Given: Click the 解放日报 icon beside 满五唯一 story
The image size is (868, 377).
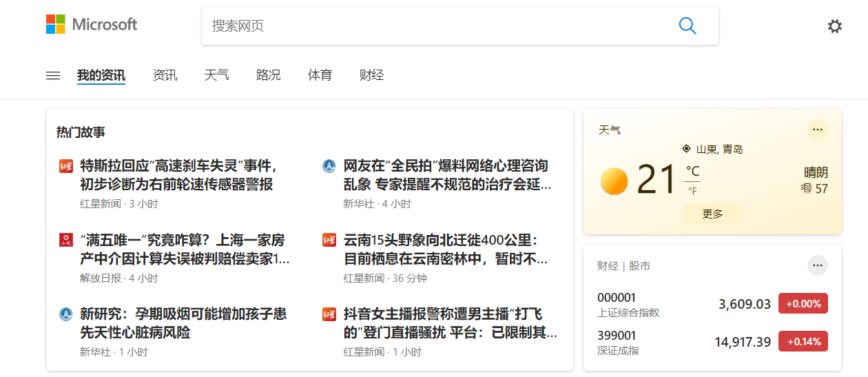Looking at the screenshot, I should coord(66,240).
